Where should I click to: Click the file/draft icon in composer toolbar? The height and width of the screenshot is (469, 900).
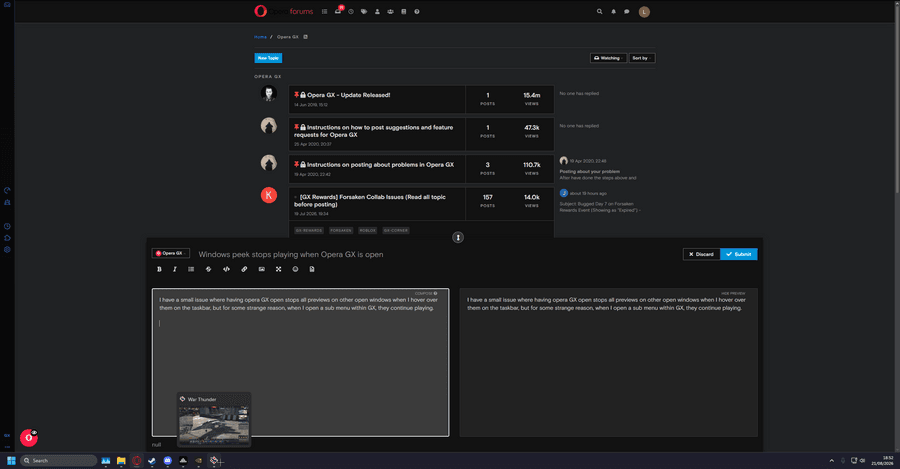pos(312,269)
